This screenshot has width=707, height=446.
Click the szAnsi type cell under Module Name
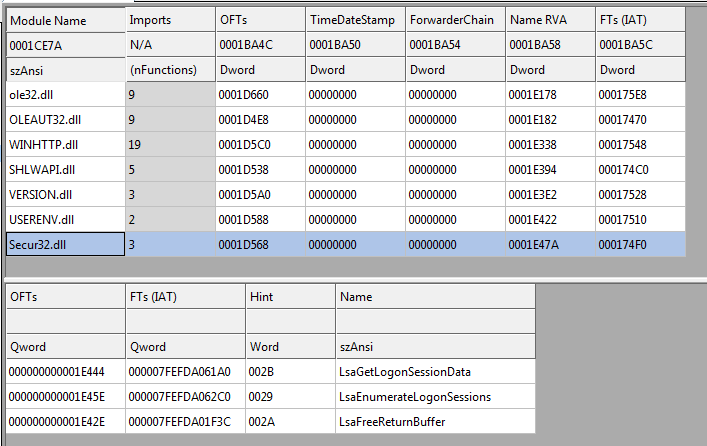[65, 70]
